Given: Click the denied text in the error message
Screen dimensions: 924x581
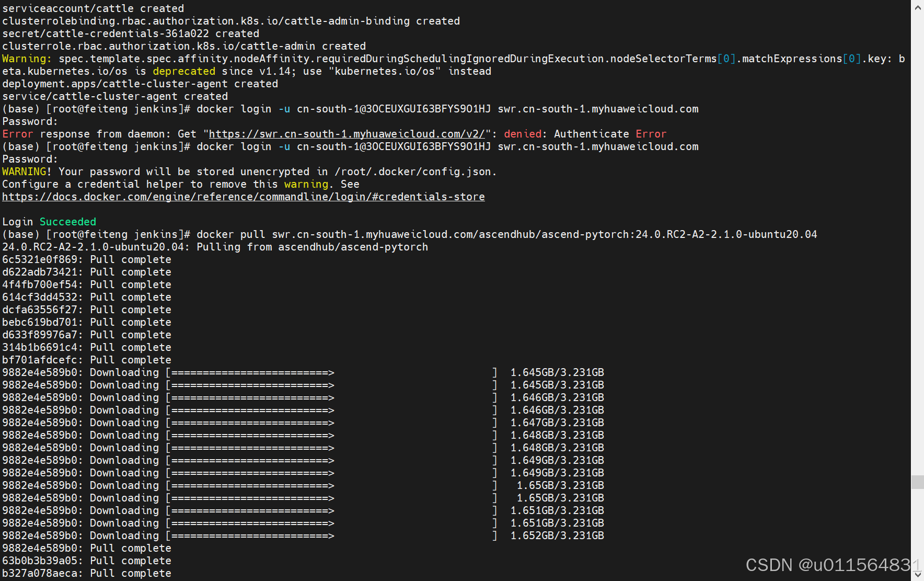Looking at the screenshot, I should [x=522, y=134].
